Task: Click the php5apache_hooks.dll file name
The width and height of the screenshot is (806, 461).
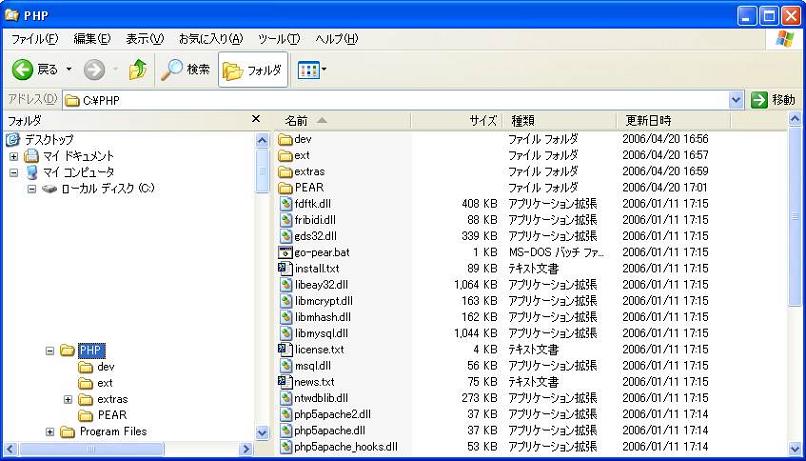Action: click(346, 447)
